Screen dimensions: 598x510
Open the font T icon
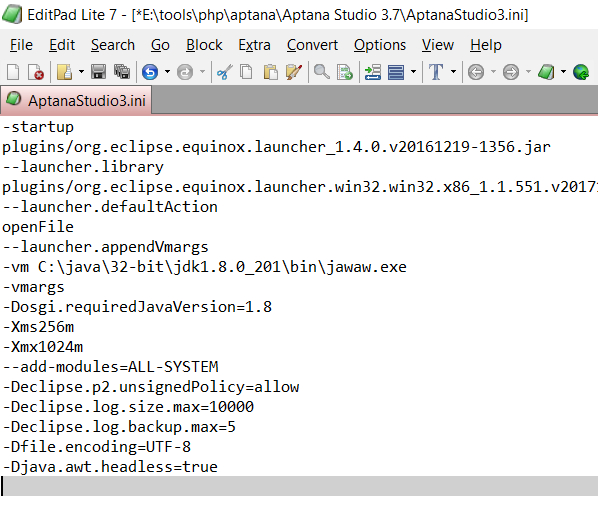436,72
